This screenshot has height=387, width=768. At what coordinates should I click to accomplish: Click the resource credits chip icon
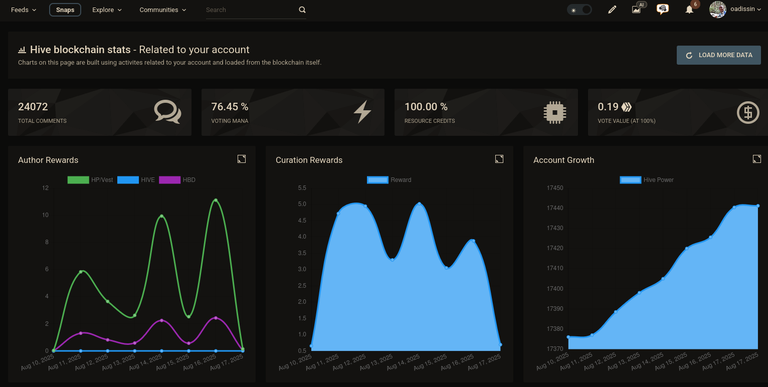(555, 112)
